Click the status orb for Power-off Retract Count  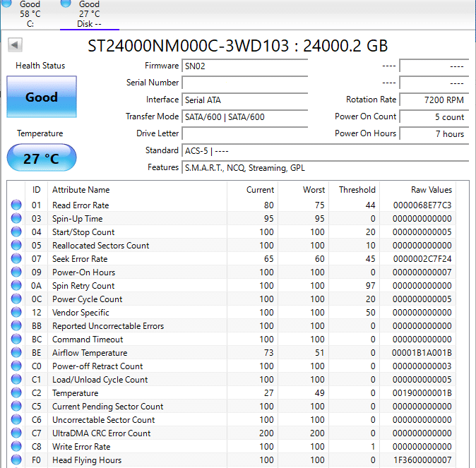[16, 366]
